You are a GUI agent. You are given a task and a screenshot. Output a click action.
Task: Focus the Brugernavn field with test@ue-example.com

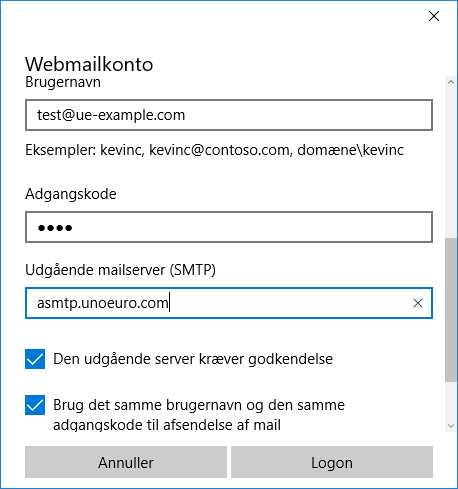pos(229,115)
